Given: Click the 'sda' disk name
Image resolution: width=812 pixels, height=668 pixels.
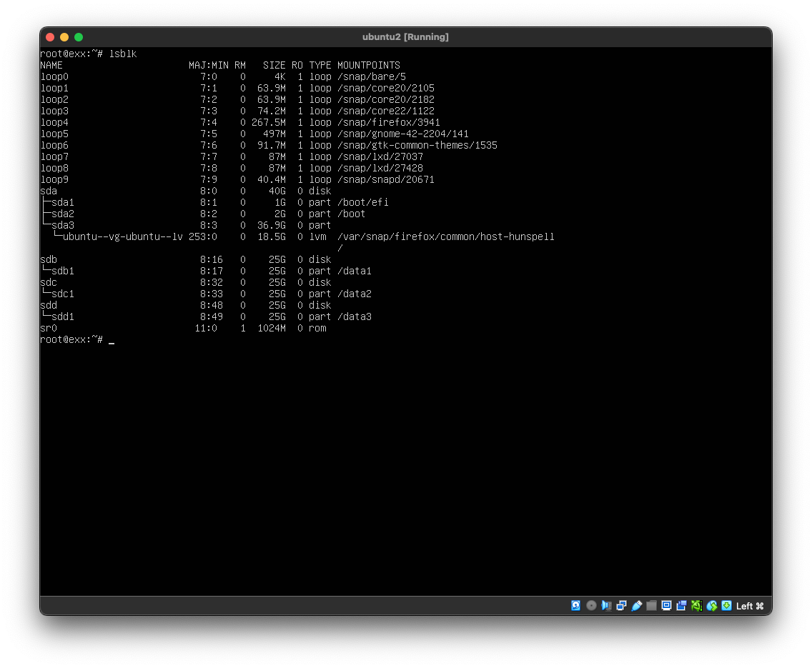Looking at the screenshot, I should pos(49,191).
